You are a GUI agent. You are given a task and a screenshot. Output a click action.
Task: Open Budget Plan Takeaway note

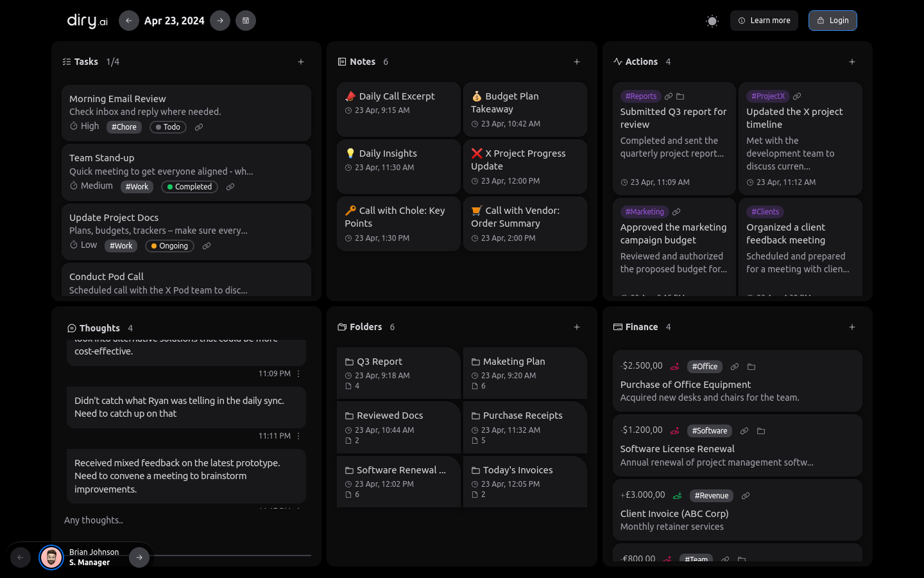525,109
